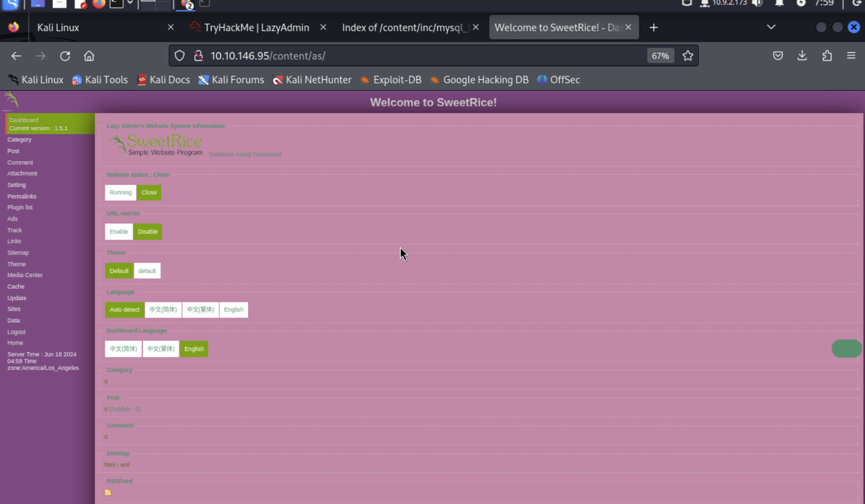Open the Kali Tools bookmark
This screenshot has width=865, height=504.
pos(100,80)
